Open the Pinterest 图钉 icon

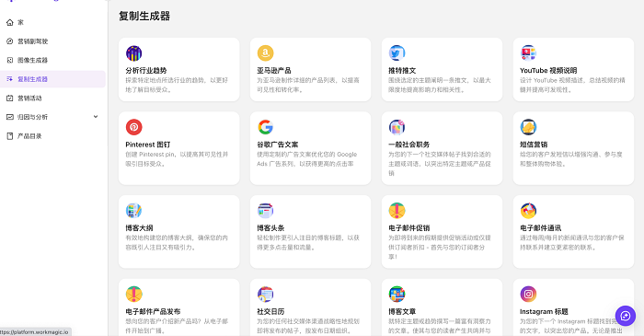point(134,127)
